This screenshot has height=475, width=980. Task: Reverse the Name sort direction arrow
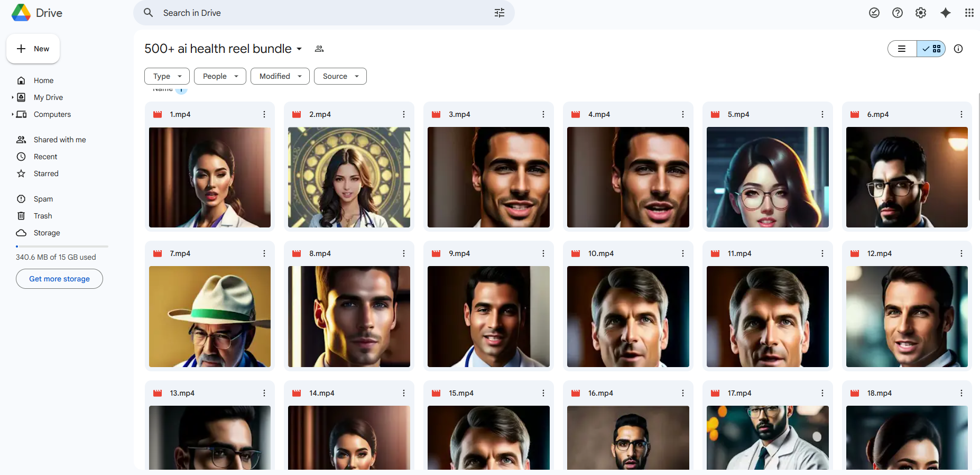coord(181,90)
